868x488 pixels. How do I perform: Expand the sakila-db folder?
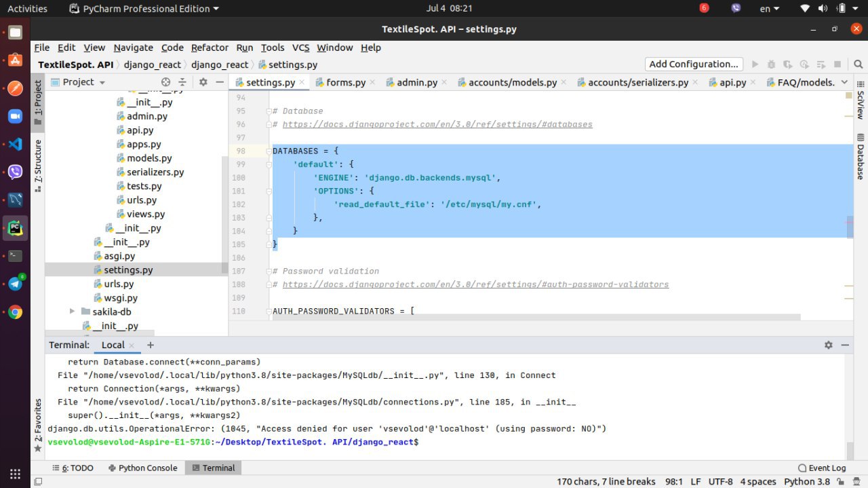[73, 312]
